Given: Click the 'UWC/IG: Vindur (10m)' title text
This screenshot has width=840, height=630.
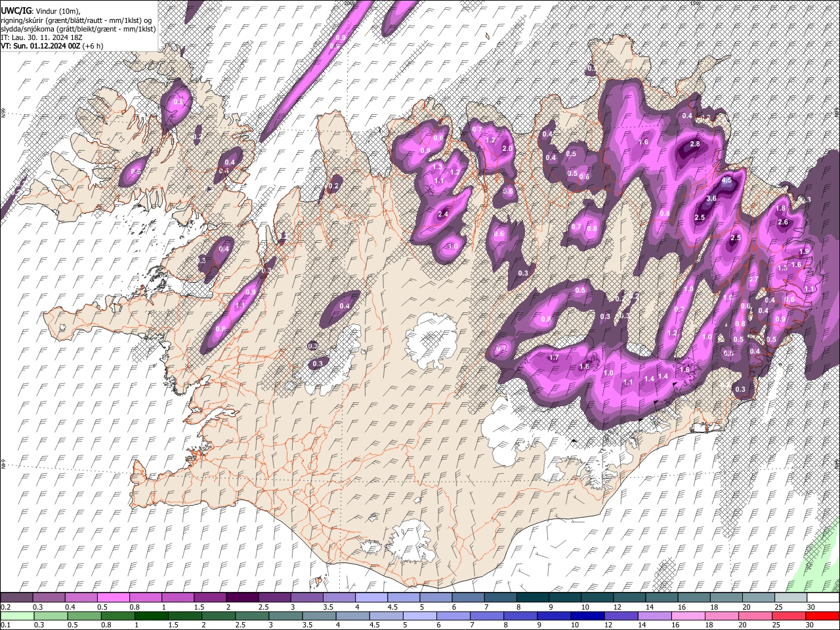Looking at the screenshot, I should click(x=41, y=10).
